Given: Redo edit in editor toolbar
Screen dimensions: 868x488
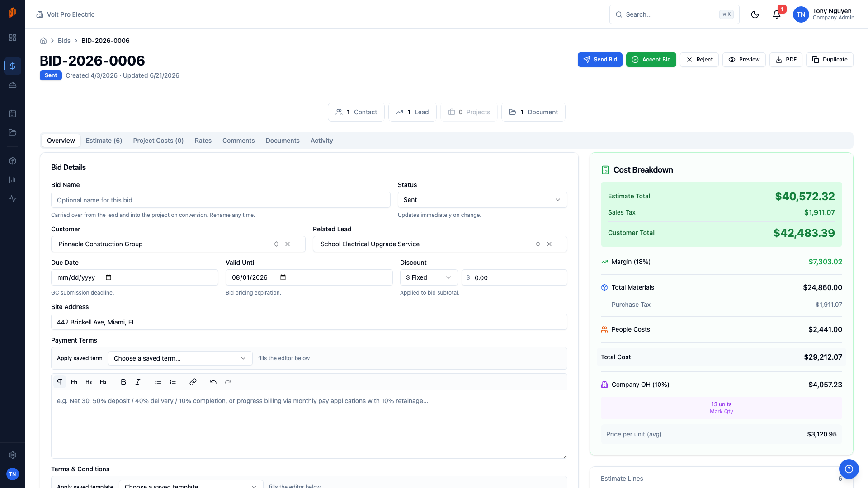Looking at the screenshot, I should point(228,382).
